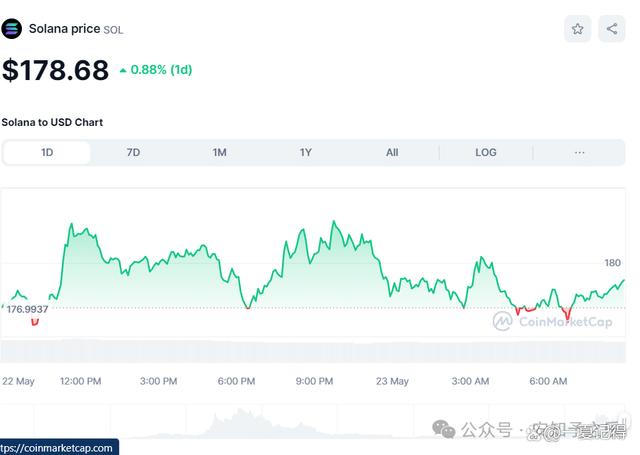Click the 12:00 PM axis label
The width and height of the screenshot is (640, 455).
click(80, 381)
